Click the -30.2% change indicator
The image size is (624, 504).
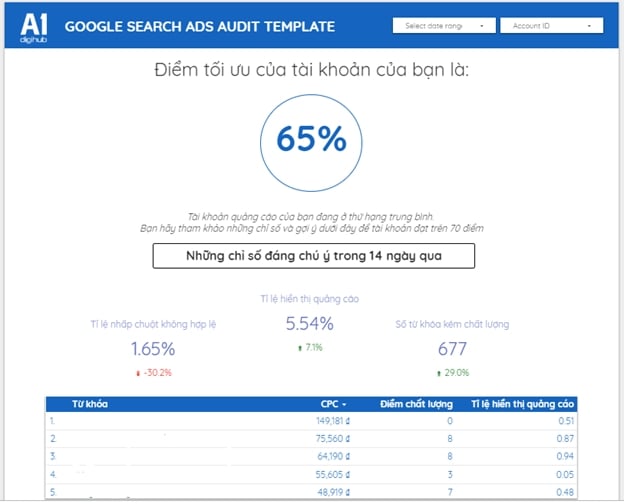(x=154, y=373)
